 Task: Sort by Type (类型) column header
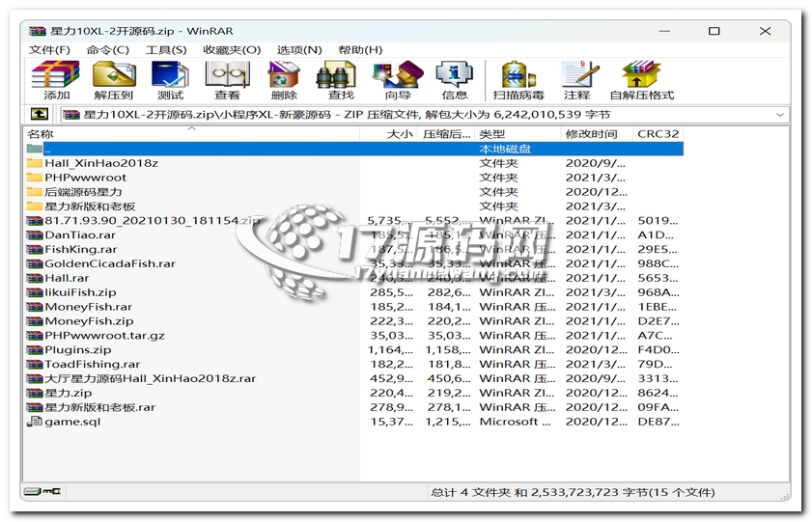[x=518, y=134]
